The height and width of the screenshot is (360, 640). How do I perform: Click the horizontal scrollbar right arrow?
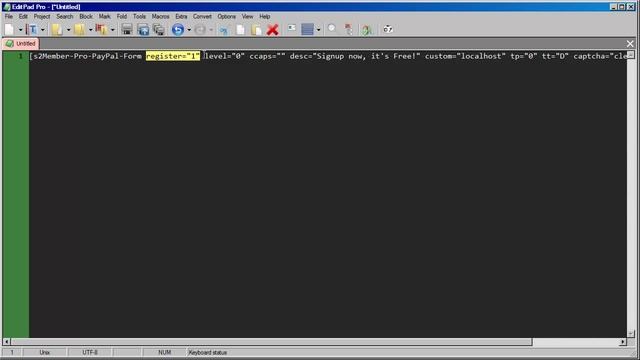pos(623,342)
